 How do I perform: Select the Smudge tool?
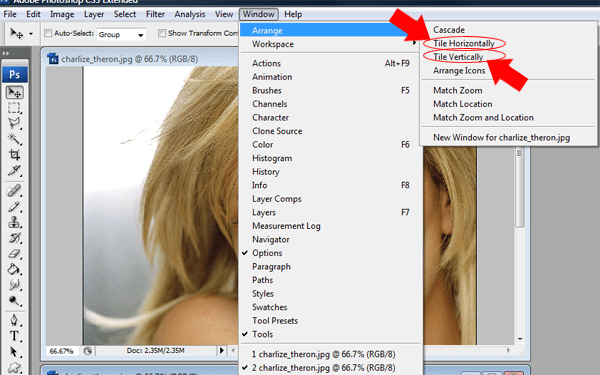click(x=14, y=285)
